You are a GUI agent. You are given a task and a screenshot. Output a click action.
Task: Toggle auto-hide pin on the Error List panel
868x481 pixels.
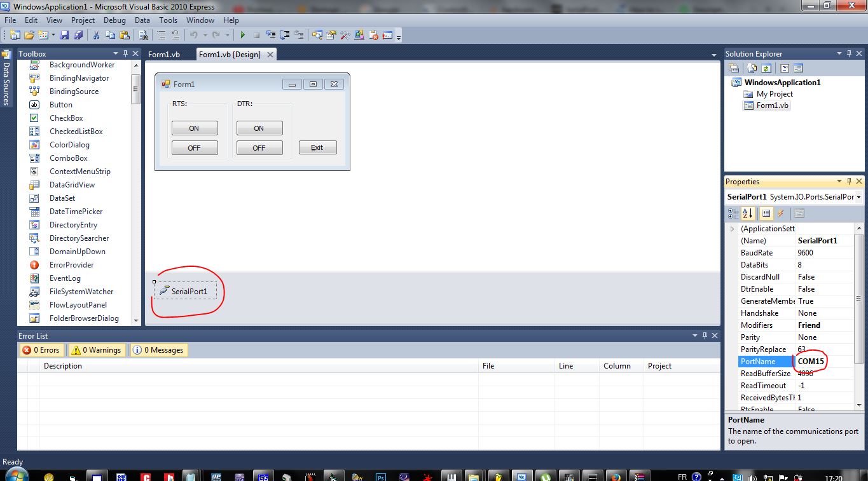[x=704, y=335]
